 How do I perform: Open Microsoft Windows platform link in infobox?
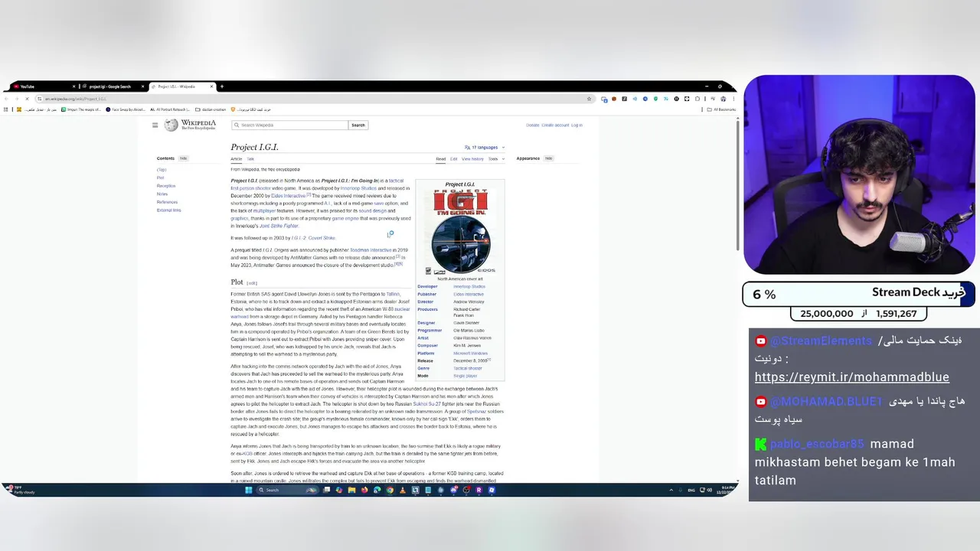(470, 353)
